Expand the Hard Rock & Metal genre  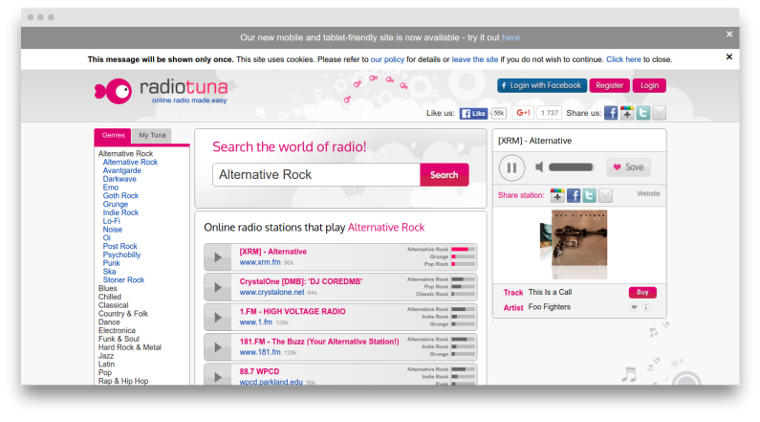click(130, 347)
